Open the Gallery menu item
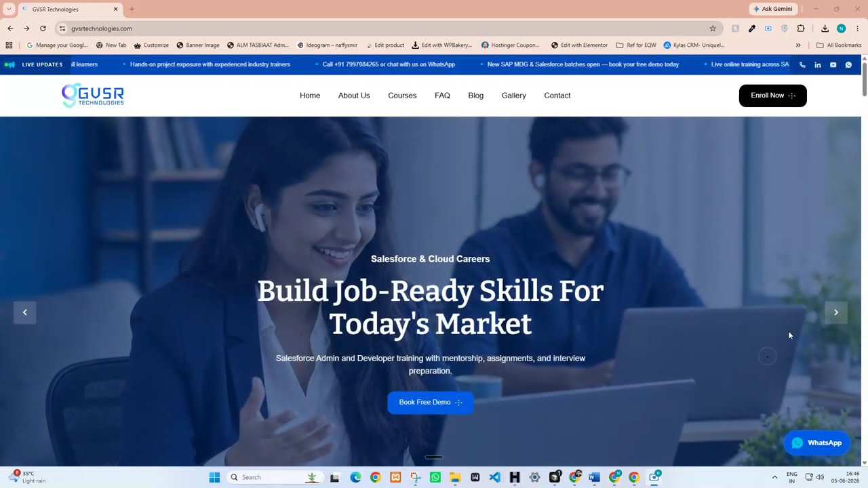Viewport: 868px width, 488px height. pos(514,96)
